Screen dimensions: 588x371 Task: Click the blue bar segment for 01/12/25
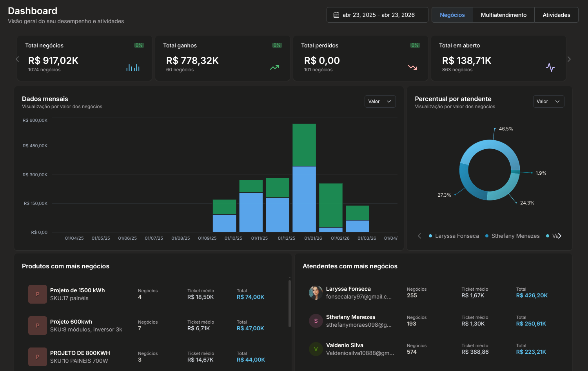[x=278, y=215]
